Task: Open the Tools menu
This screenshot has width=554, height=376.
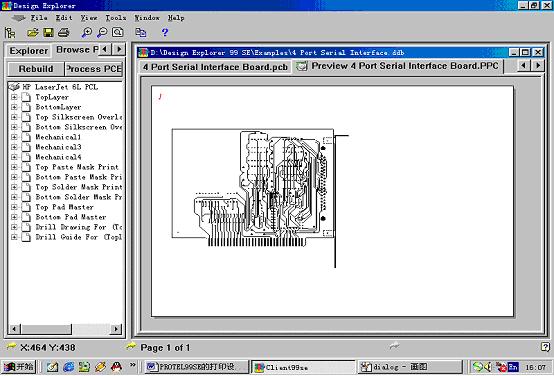Action: pyautogui.click(x=116, y=18)
